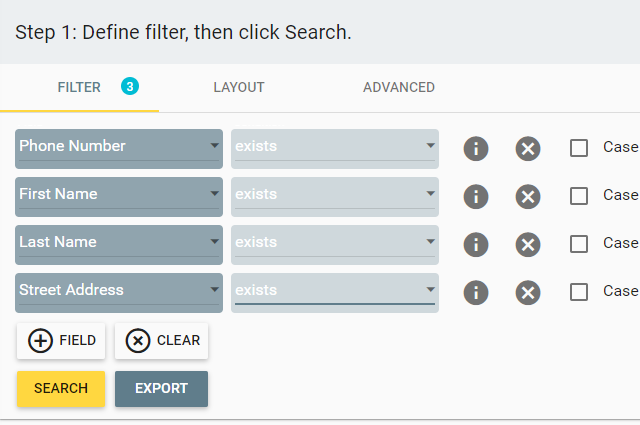This screenshot has width=640, height=425.
Task: Open exists operator dropdown for Street Address
Action: coord(335,293)
